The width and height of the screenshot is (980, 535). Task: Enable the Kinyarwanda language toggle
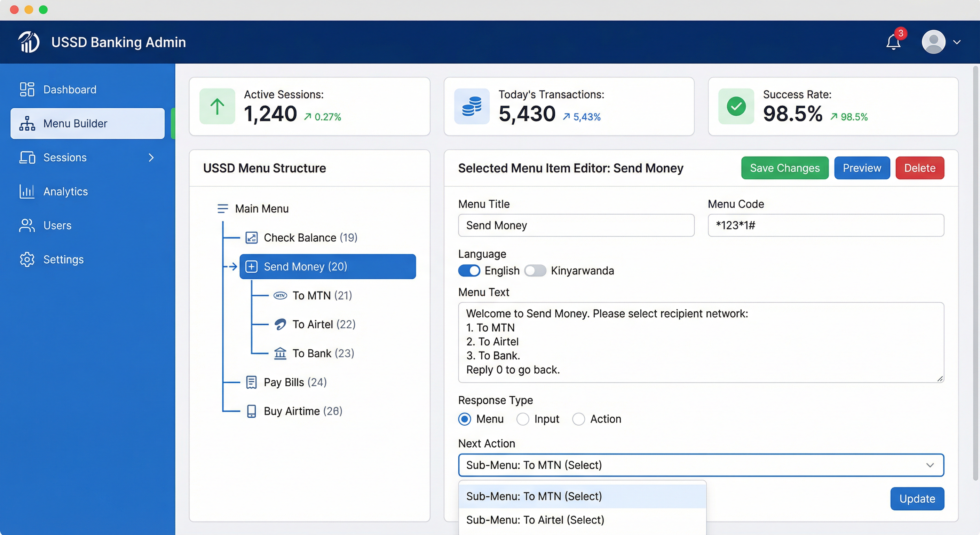[x=535, y=271]
